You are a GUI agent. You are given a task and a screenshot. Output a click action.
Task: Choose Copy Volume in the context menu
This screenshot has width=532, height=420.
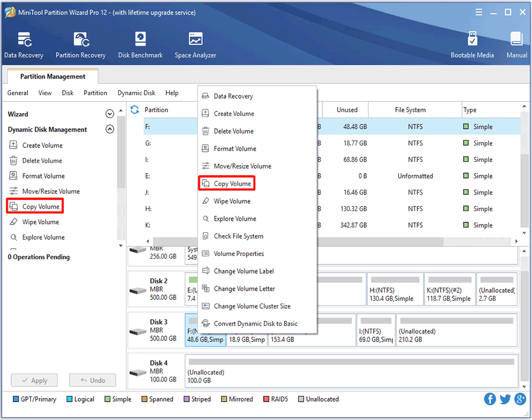pos(232,184)
